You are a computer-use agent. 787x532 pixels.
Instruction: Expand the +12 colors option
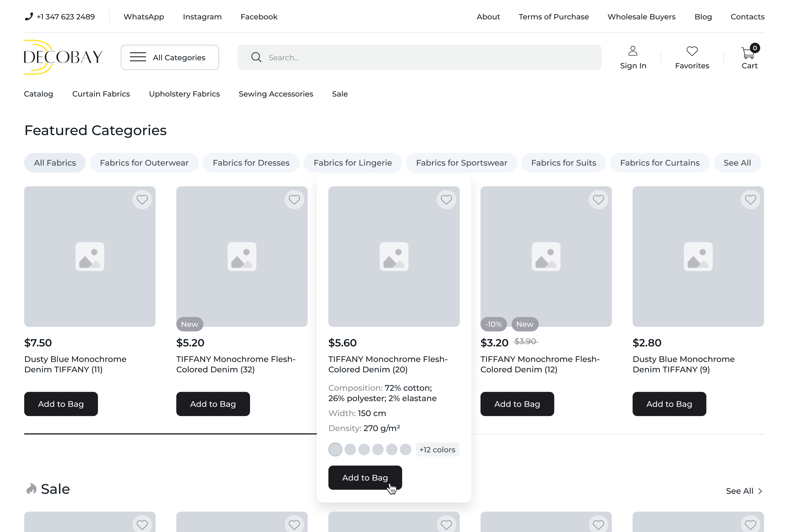(437, 449)
